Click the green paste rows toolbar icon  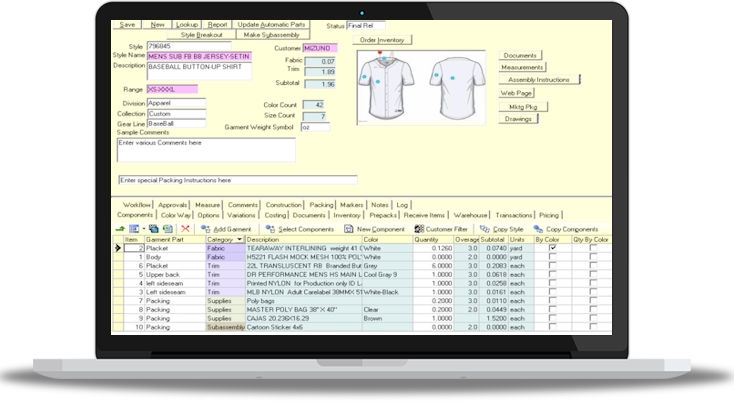click(168, 229)
